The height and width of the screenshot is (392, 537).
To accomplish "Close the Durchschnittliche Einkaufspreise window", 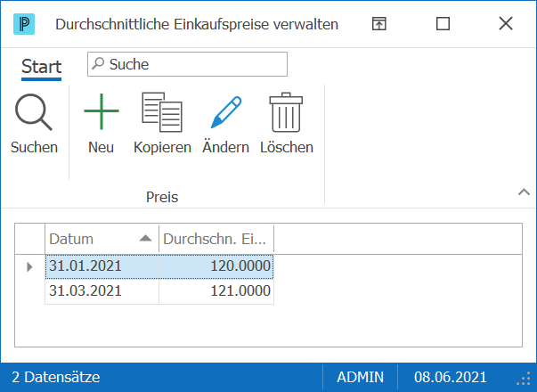I will coord(506,24).
